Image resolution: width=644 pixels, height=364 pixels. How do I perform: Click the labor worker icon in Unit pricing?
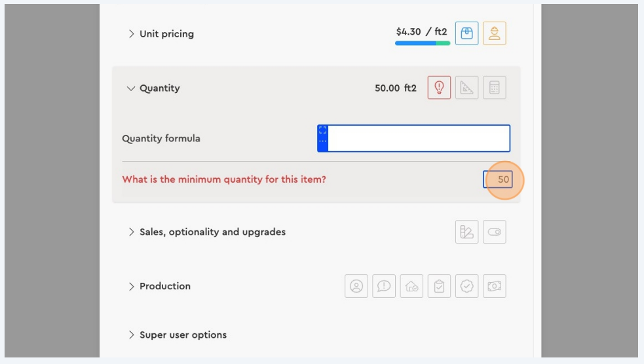click(494, 33)
